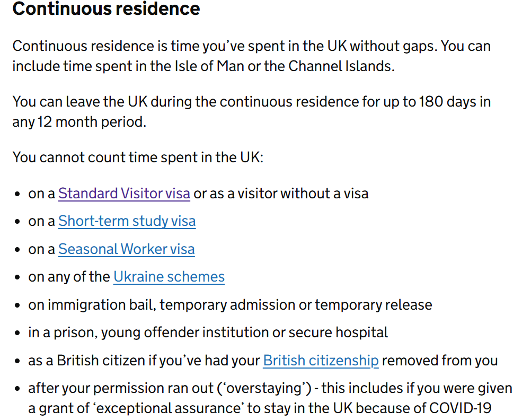Click the immigration bail bullet text
The height and width of the screenshot is (420, 531).
pos(230,305)
